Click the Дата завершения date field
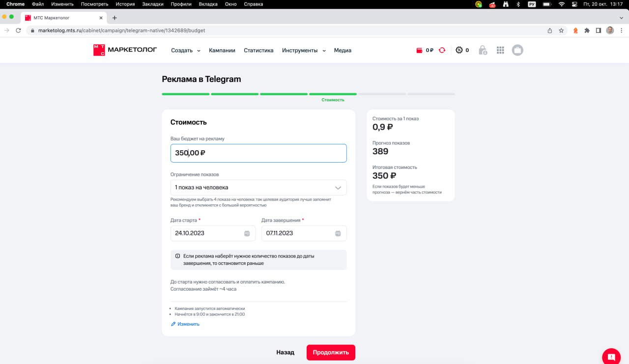Viewport: 629px width, 364px height. [304, 233]
